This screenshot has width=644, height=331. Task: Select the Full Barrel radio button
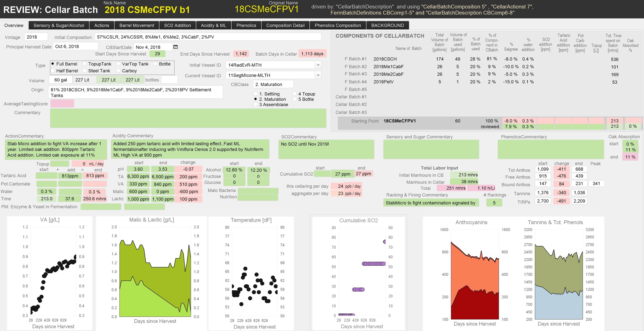click(x=53, y=64)
